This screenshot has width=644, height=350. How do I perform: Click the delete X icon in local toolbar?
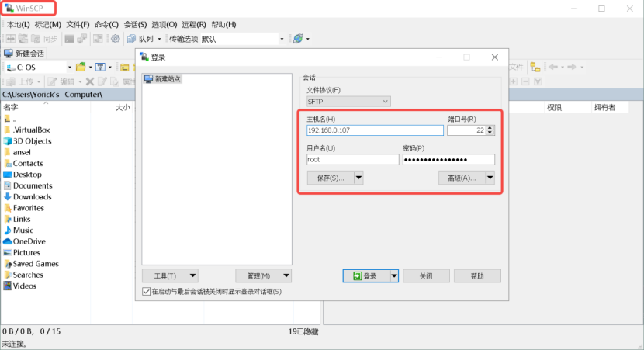click(90, 81)
